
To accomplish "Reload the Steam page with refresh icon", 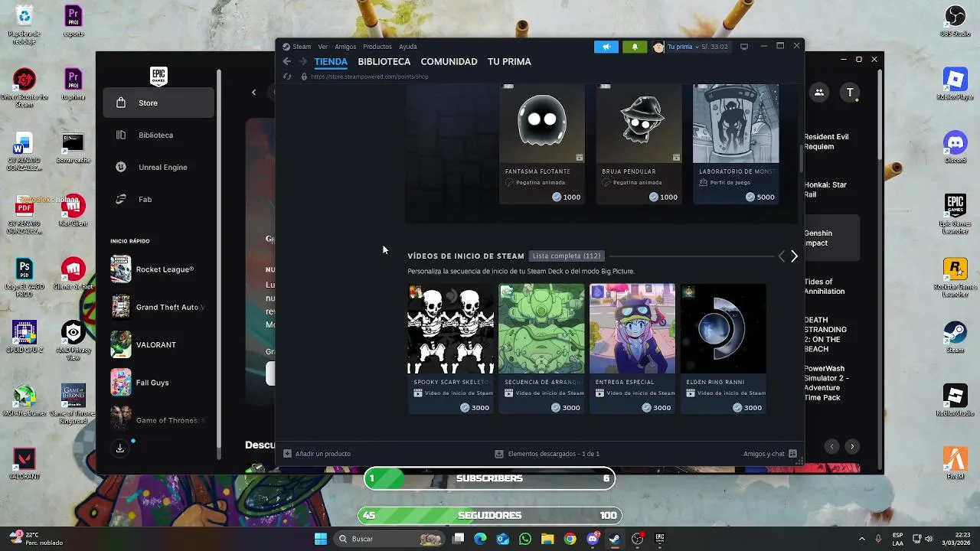I will tap(287, 77).
